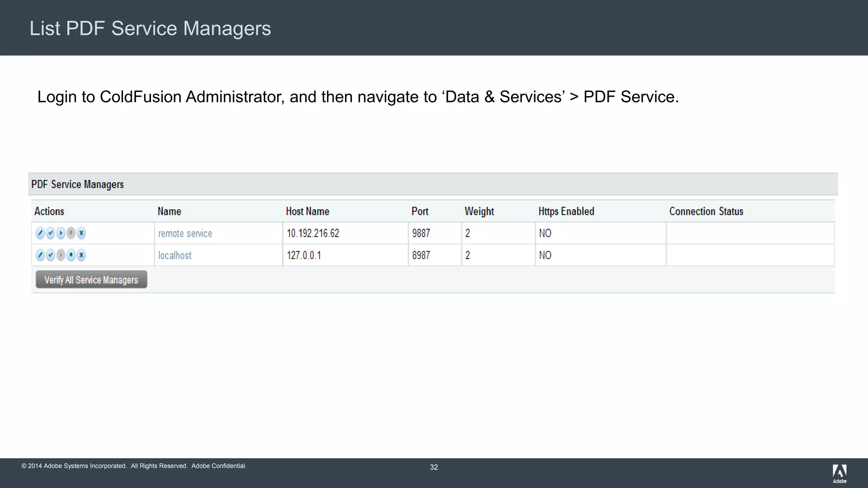This screenshot has width=868, height=488.
Task: Stop the remote service manager
Action: pos(71,233)
